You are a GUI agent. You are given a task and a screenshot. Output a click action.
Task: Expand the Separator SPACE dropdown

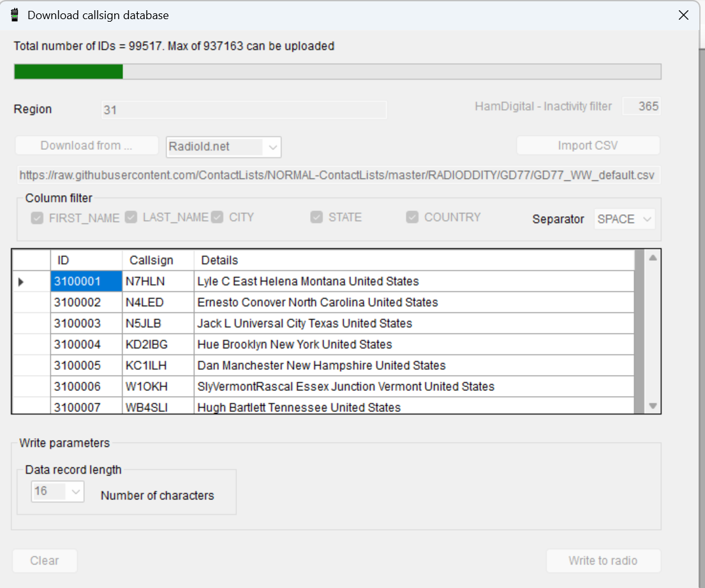(647, 219)
